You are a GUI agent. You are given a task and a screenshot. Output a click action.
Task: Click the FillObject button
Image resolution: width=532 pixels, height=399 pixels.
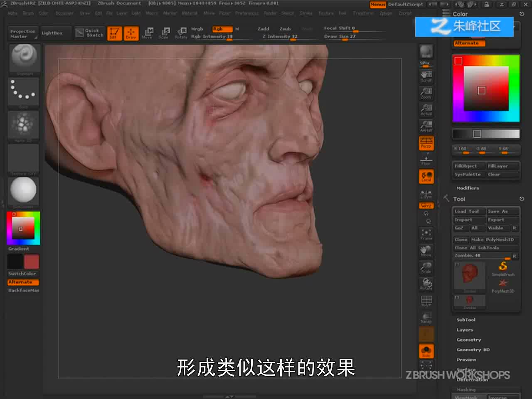[469, 166]
